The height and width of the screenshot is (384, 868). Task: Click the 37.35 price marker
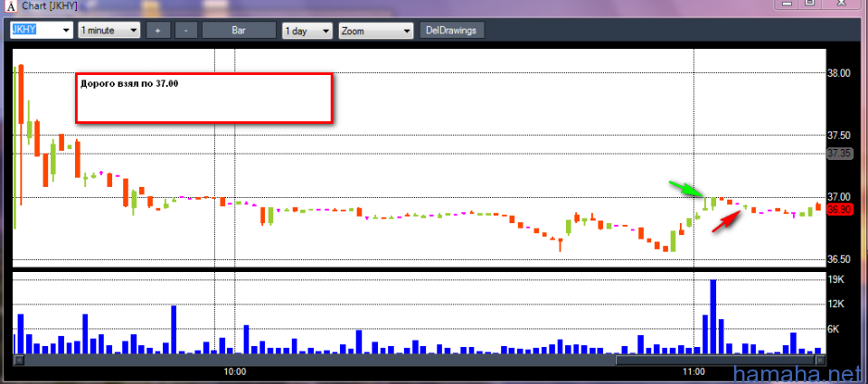click(x=838, y=154)
